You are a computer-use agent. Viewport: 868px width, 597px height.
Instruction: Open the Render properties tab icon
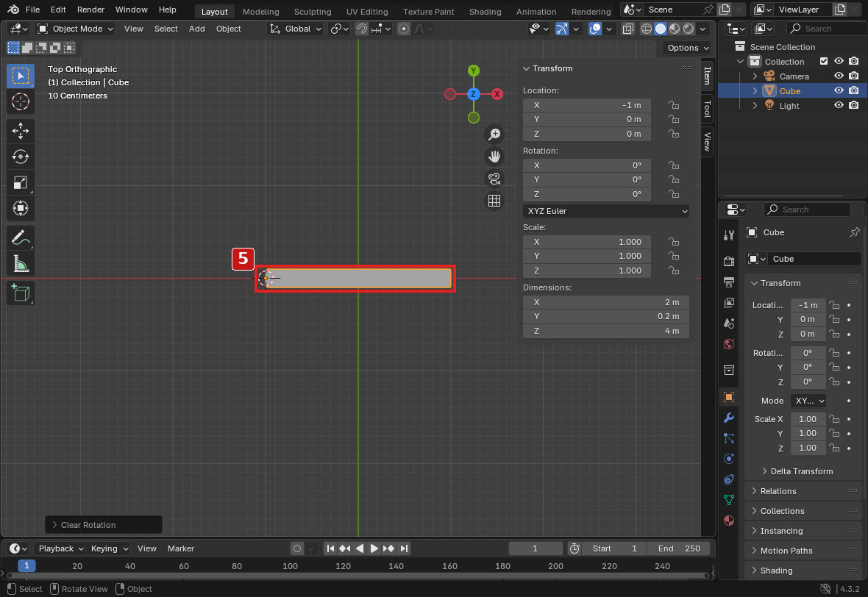click(729, 260)
